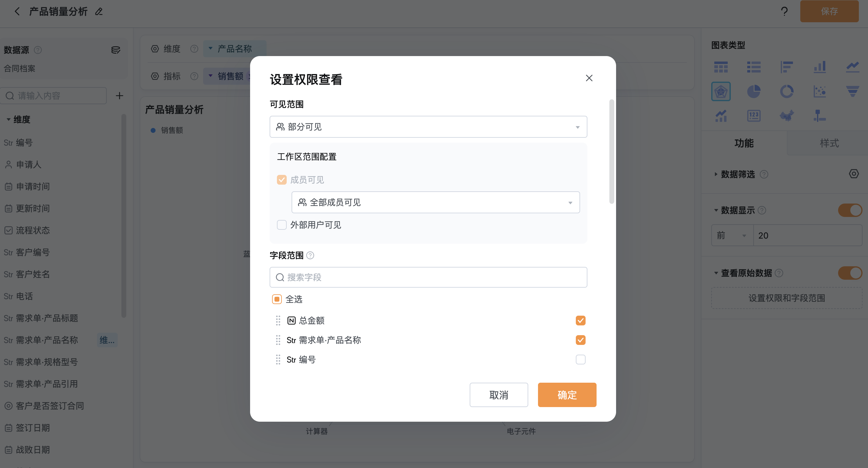Focus the 搜索字段 search box
Viewport: 868px width, 468px height.
click(428, 277)
